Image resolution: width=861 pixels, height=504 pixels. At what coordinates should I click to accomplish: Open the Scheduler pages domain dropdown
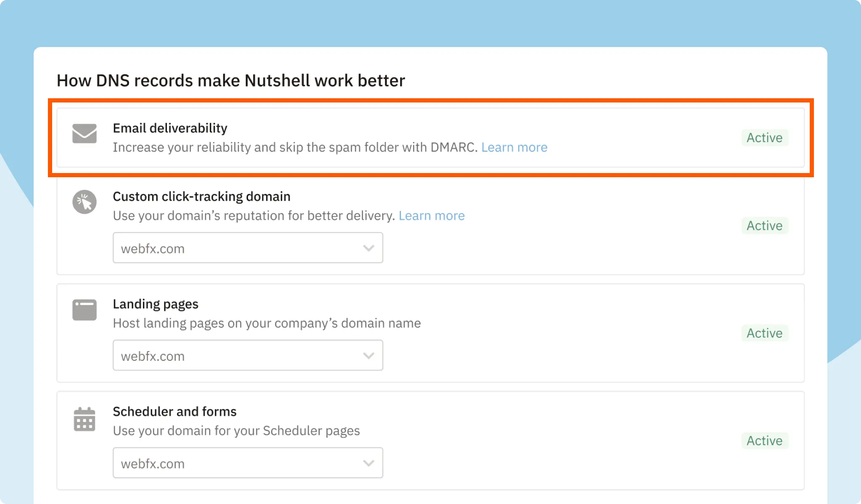[247, 463]
